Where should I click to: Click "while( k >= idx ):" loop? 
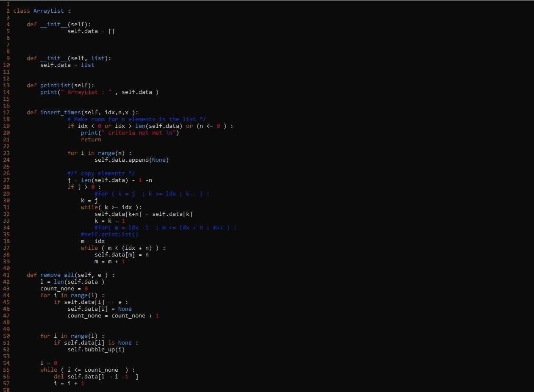point(111,207)
